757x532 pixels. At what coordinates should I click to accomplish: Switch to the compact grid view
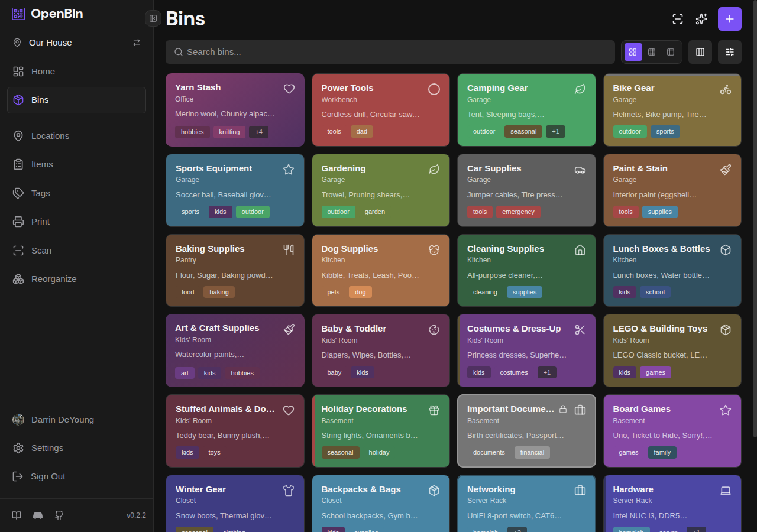point(652,52)
